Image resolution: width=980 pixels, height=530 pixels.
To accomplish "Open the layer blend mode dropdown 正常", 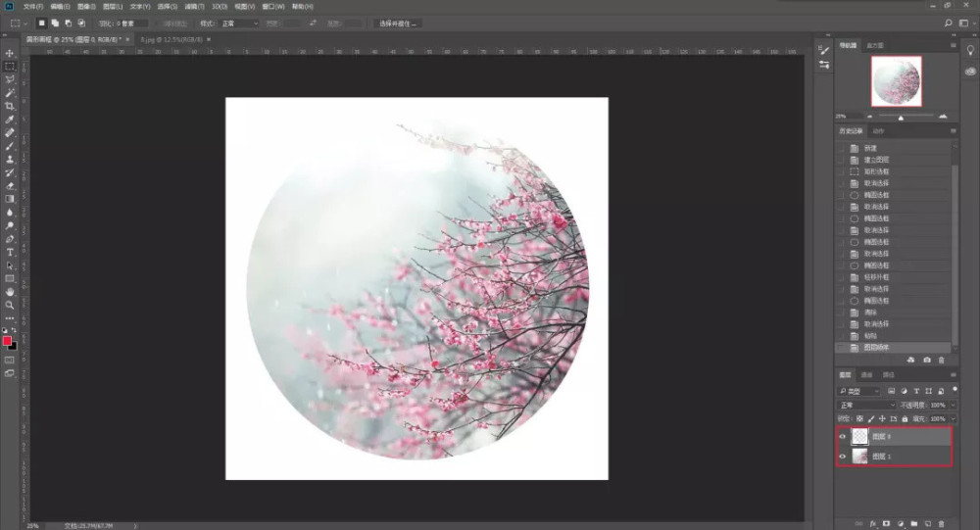I will point(866,405).
